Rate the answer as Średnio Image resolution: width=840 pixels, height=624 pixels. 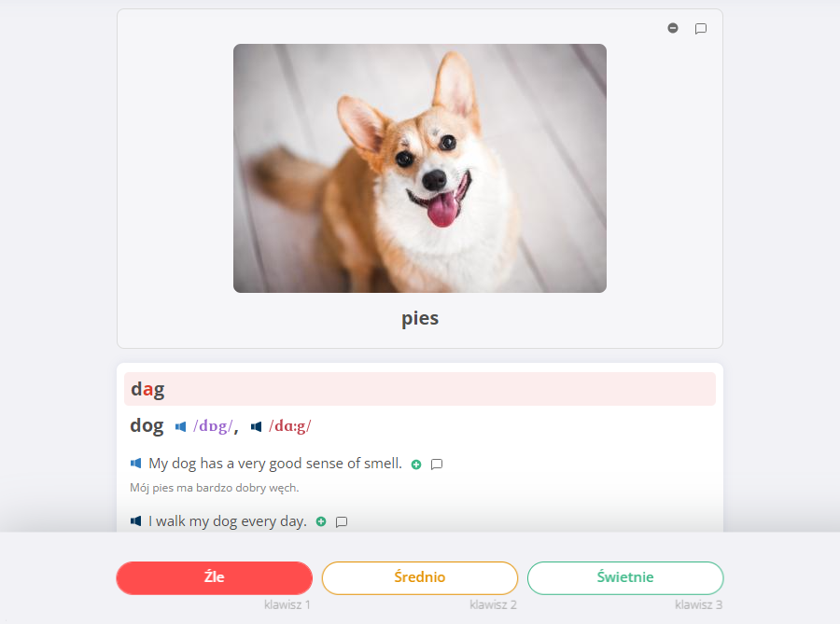tap(419, 577)
